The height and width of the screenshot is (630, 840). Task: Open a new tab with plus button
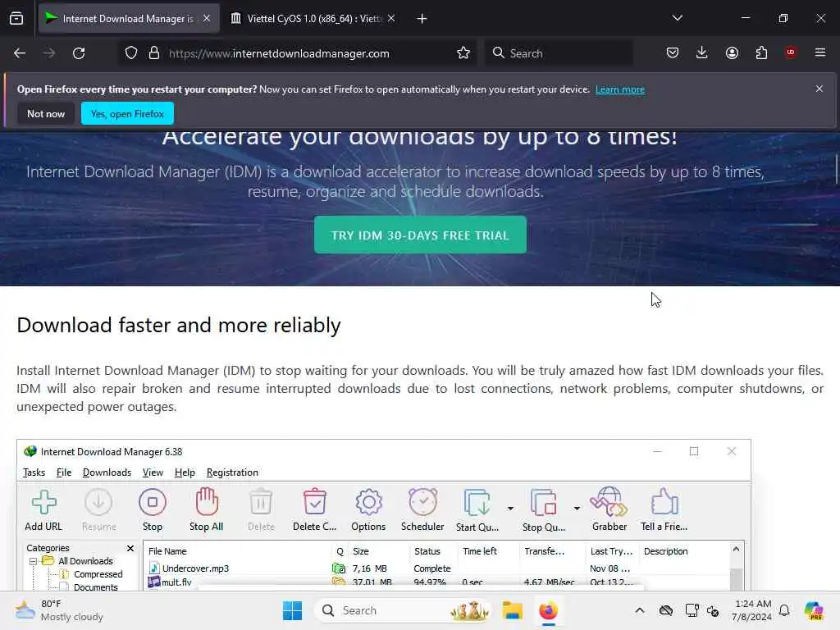click(422, 19)
